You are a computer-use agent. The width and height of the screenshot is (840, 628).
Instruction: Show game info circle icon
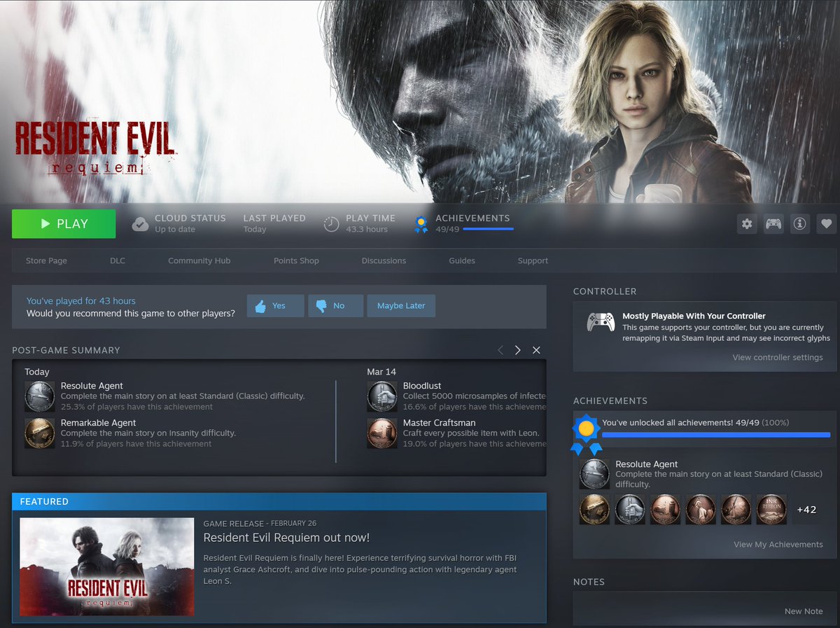[x=800, y=224]
